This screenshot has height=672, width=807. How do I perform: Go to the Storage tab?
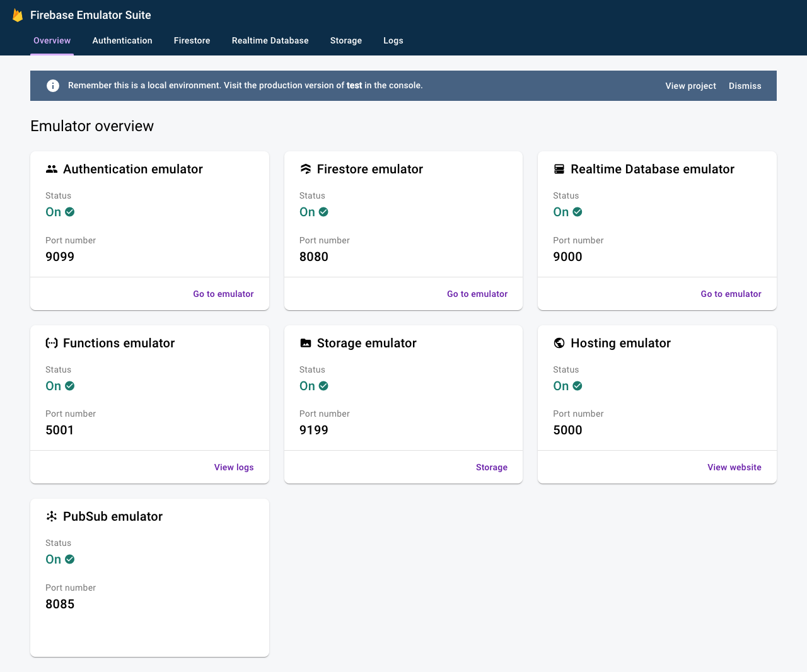tap(346, 40)
